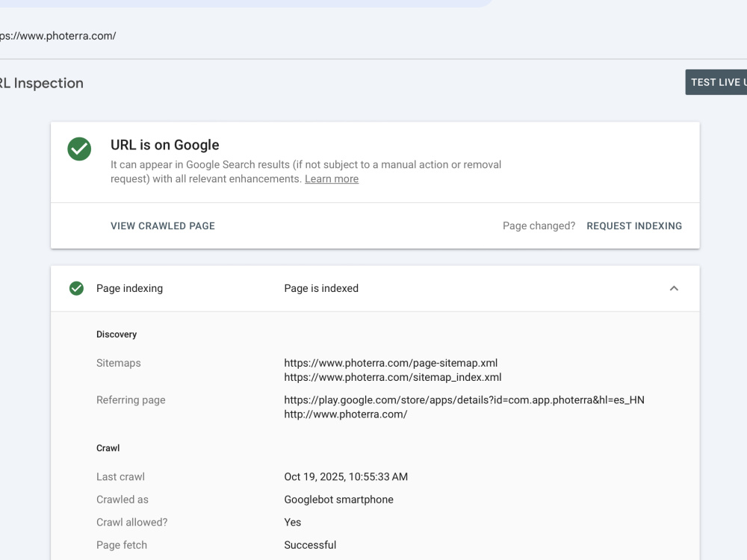This screenshot has width=747, height=560.
Task: Click the green check icon next to Page indexing
Action: [x=76, y=288]
